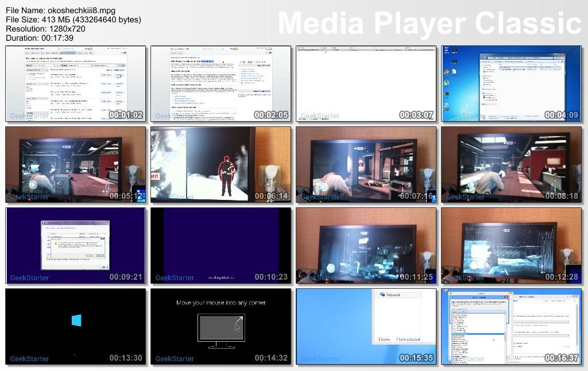This screenshot has width=588, height=371.
Task: Select the installing Windows frame at 00:10:23
Action: (221, 246)
